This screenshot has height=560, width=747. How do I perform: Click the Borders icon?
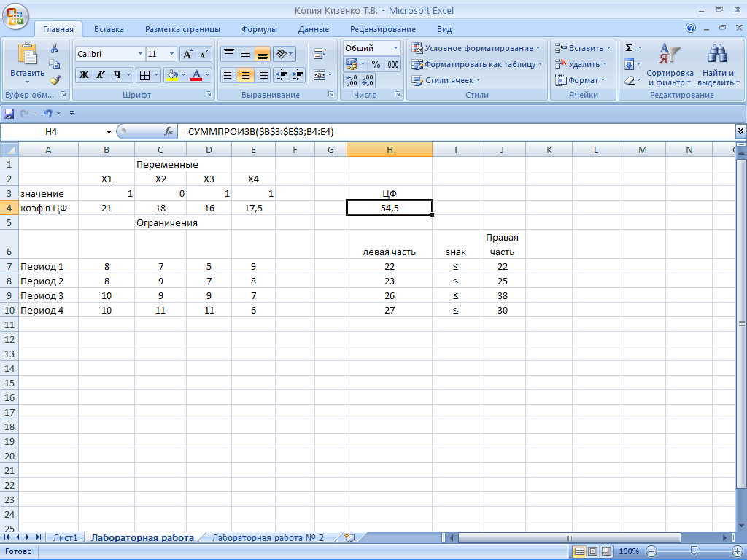[145, 75]
